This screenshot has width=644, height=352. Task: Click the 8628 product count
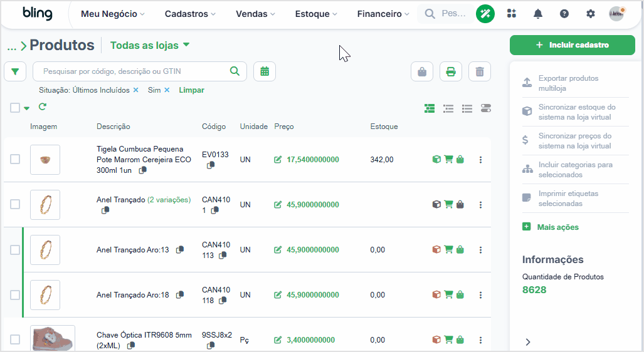[534, 289]
